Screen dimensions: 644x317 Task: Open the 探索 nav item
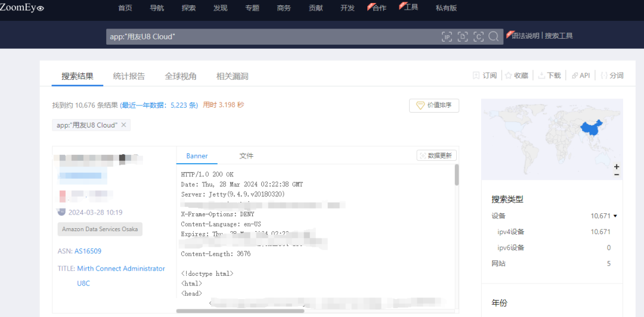point(188,8)
